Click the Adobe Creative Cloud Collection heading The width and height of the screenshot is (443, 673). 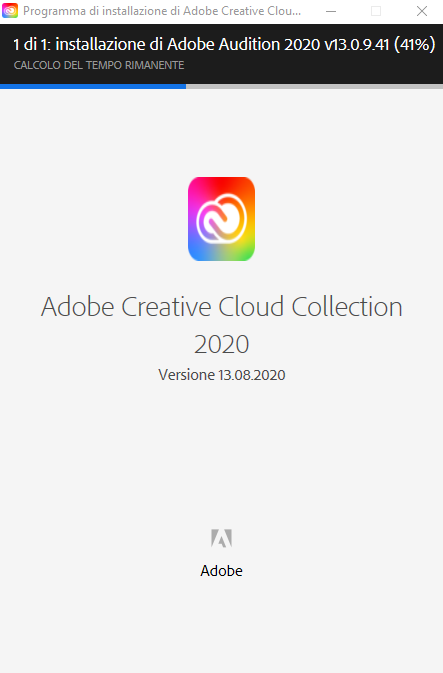tap(222, 307)
